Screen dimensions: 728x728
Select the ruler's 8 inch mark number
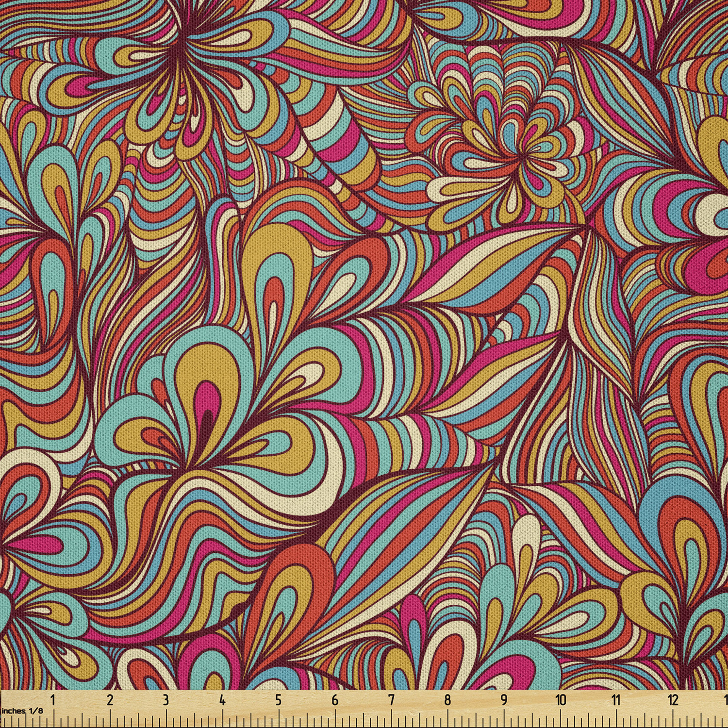[x=447, y=700]
